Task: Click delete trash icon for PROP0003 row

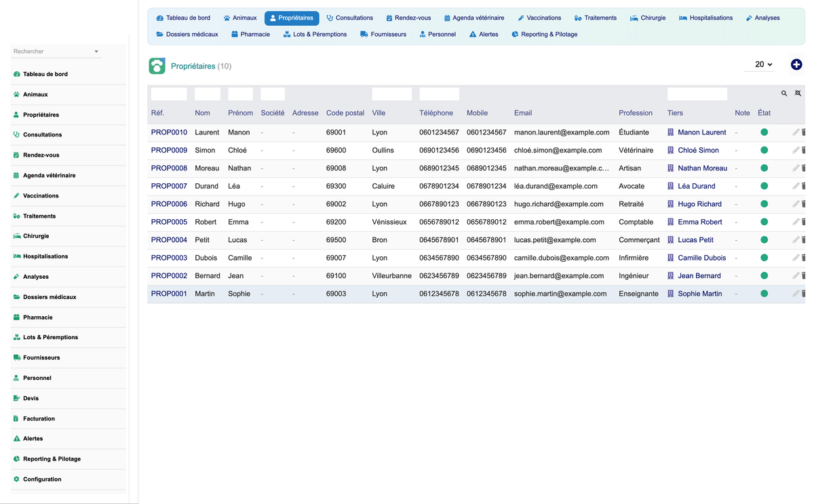Action: (x=804, y=258)
